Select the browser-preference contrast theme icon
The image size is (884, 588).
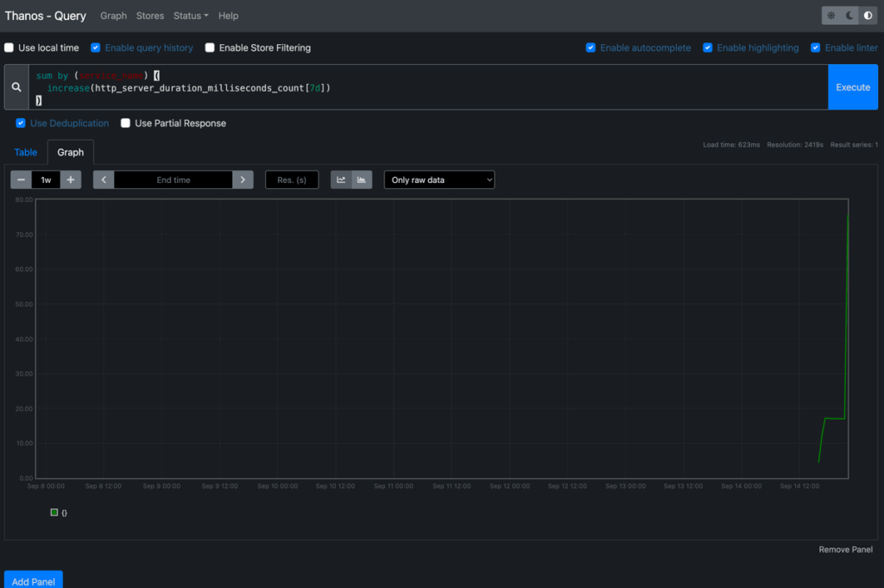click(x=868, y=16)
